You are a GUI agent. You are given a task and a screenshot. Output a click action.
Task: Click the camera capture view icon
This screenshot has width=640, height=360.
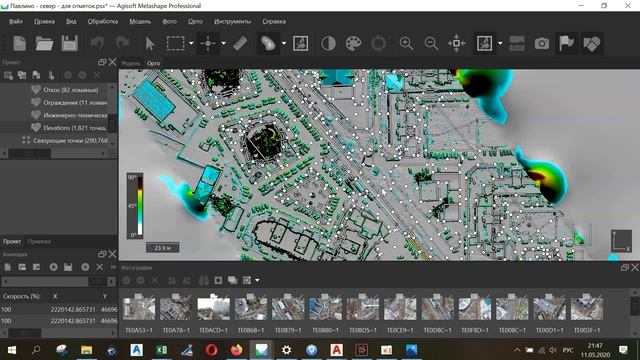(x=542, y=43)
